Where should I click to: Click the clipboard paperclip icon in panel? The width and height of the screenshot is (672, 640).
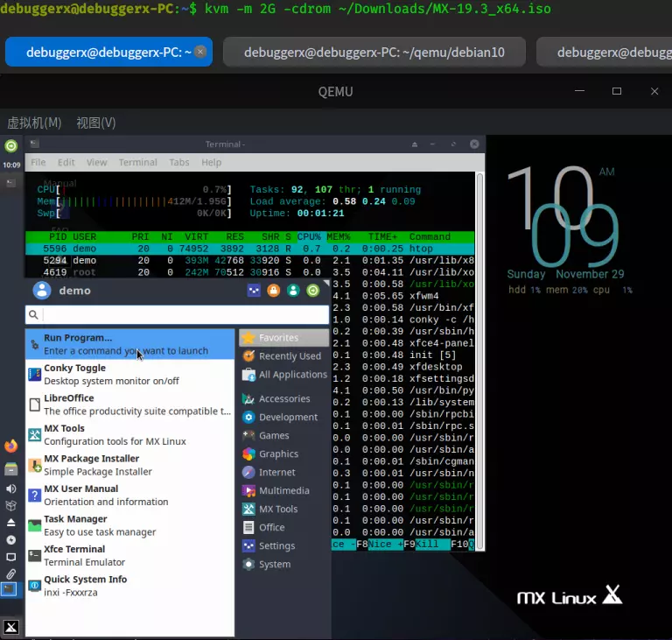point(10,573)
